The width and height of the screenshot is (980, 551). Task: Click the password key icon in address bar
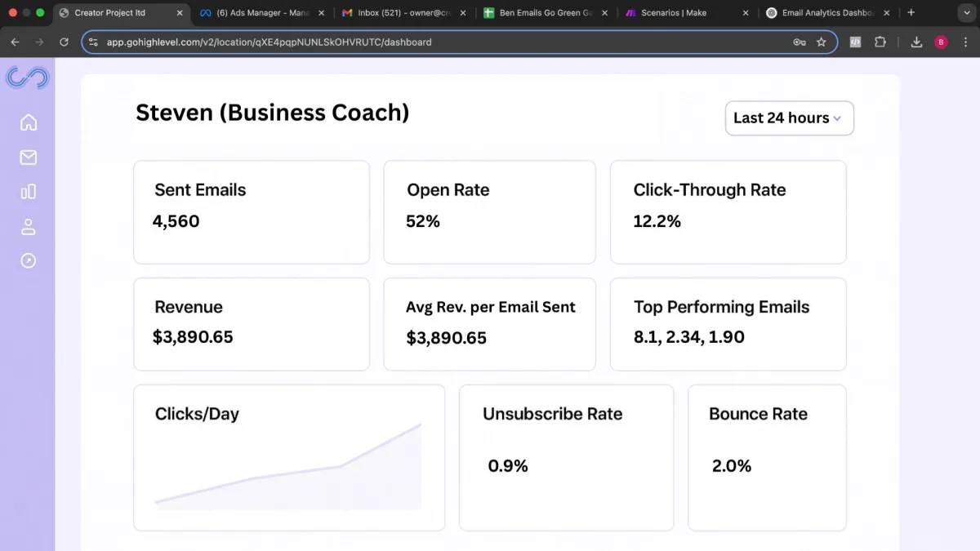800,42
